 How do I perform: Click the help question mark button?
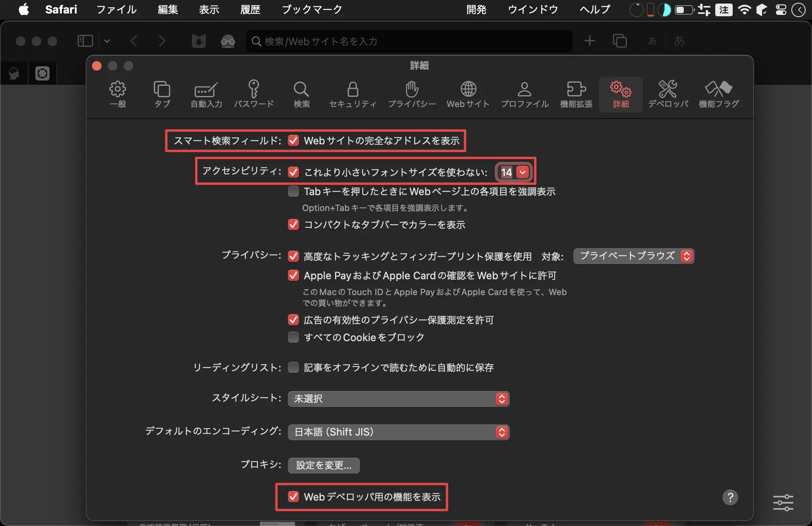pyautogui.click(x=730, y=497)
